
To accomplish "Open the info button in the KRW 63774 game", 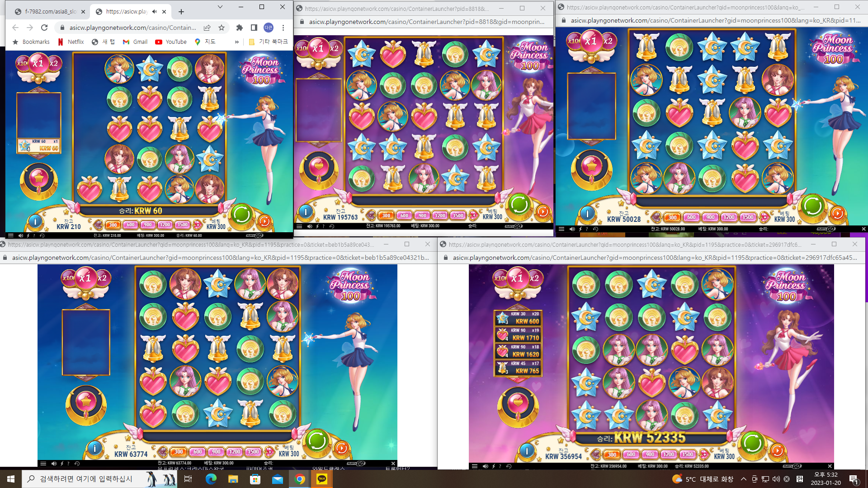I will point(94,448).
